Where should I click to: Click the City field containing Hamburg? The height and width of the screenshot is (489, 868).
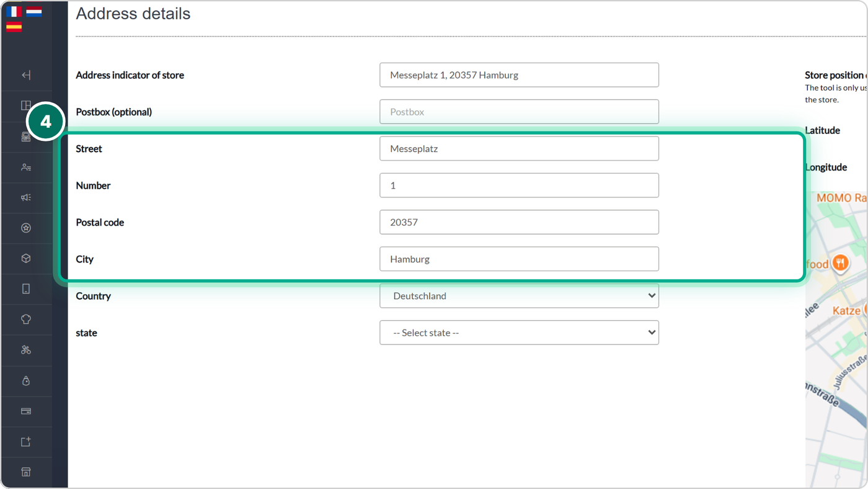point(519,259)
